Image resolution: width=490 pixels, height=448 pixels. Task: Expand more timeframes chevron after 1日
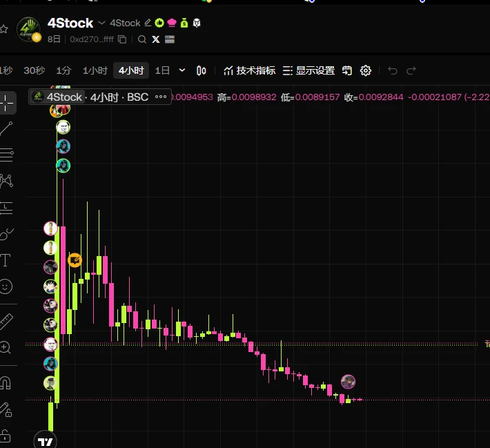click(x=182, y=70)
